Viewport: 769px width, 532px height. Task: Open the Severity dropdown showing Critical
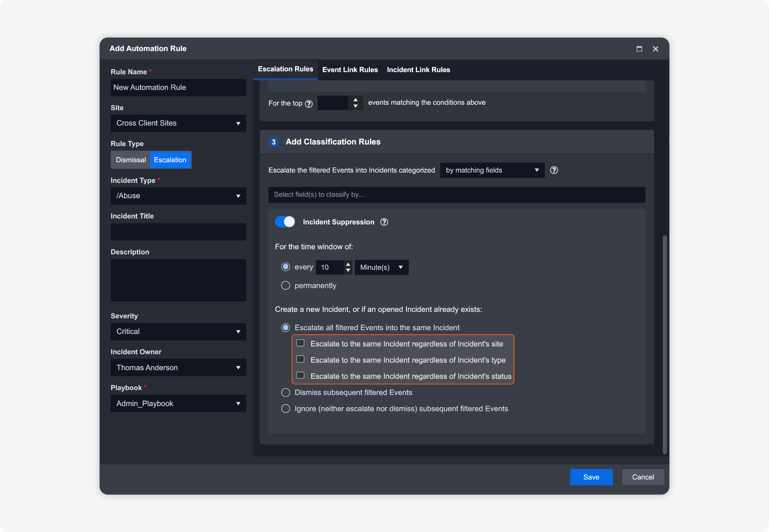click(178, 332)
